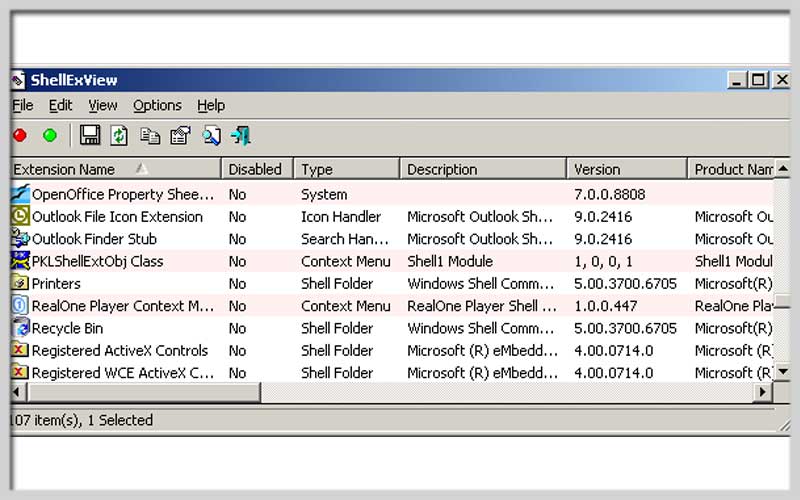Select the PKLShellExtObj Class name

click(97, 261)
